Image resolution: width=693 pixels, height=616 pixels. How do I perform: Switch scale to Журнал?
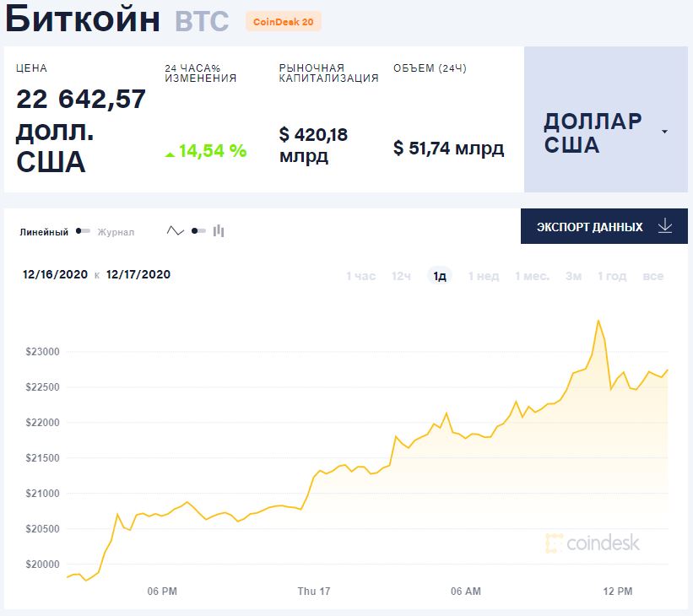pyautogui.click(x=116, y=232)
